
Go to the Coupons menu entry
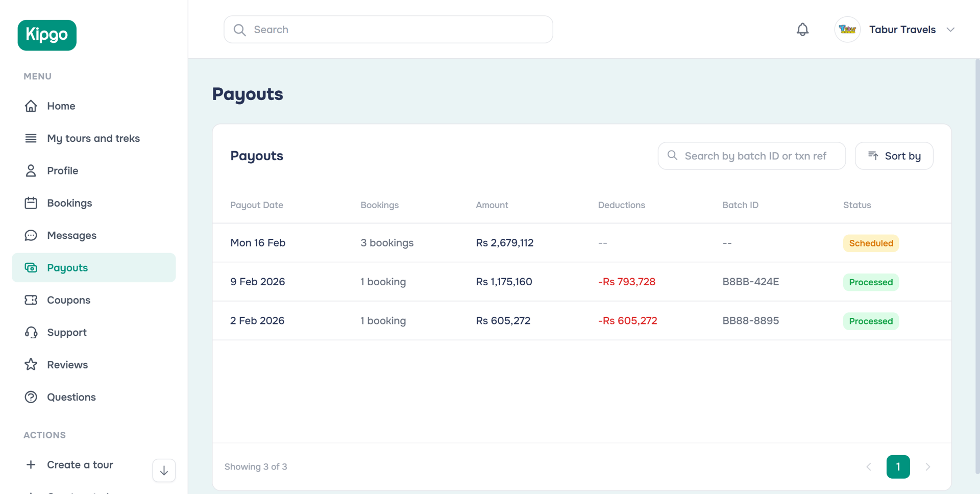click(68, 300)
